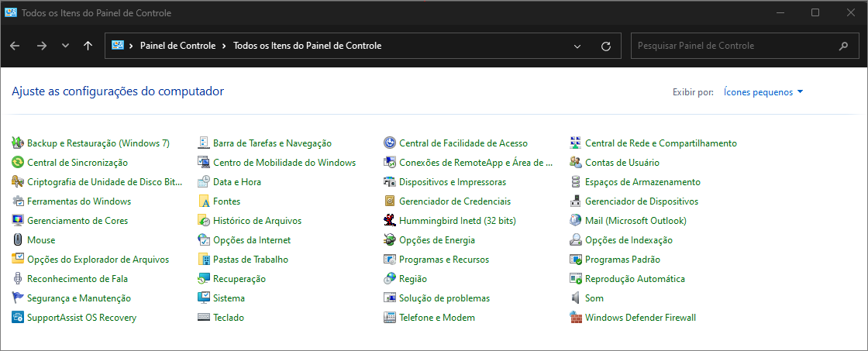Open Backup e Restauração (Windows 7) icon

pyautogui.click(x=18, y=143)
